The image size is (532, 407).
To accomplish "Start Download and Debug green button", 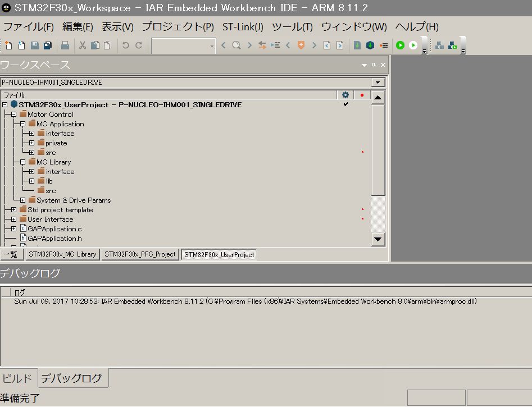I will coord(401,45).
